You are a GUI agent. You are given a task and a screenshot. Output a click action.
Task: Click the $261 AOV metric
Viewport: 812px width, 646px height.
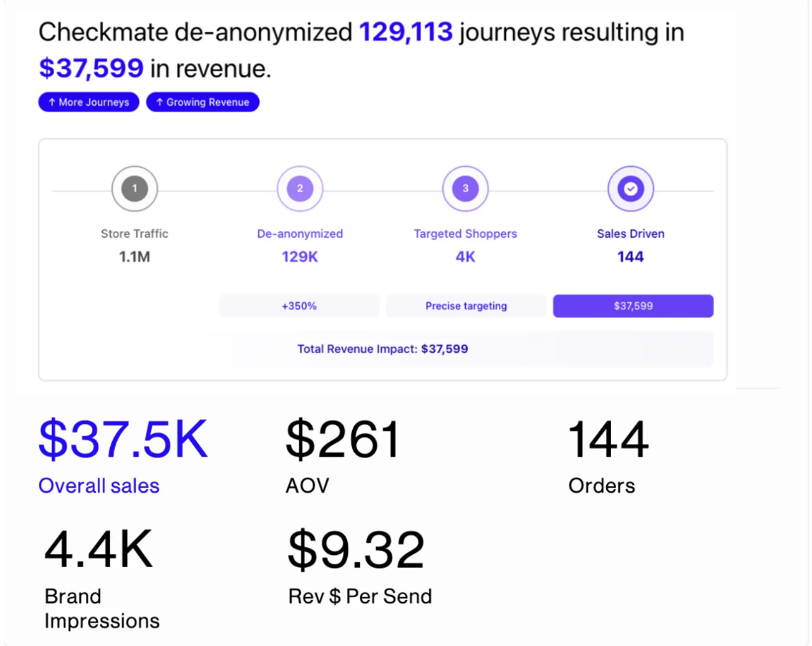click(x=343, y=440)
